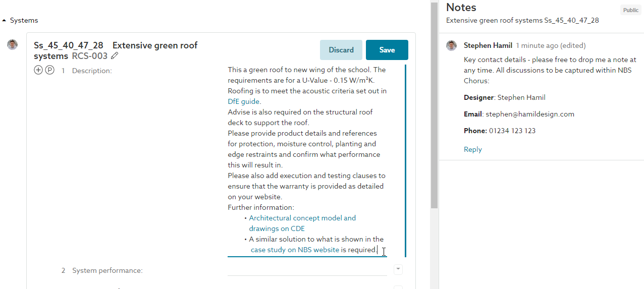Open the System performance dropdown arrow
Image resolution: width=644 pixels, height=289 pixels.
[398, 270]
